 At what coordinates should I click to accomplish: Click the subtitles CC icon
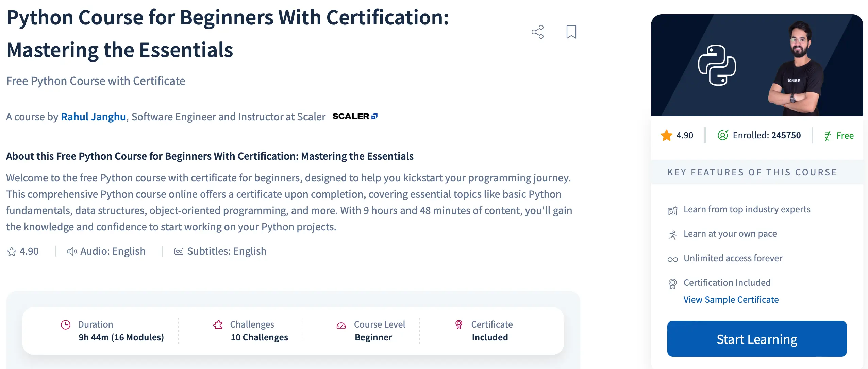click(x=181, y=251)
